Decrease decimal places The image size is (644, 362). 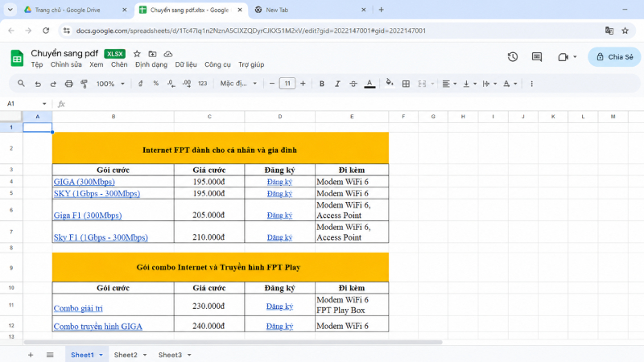click(x=171, y=84)
